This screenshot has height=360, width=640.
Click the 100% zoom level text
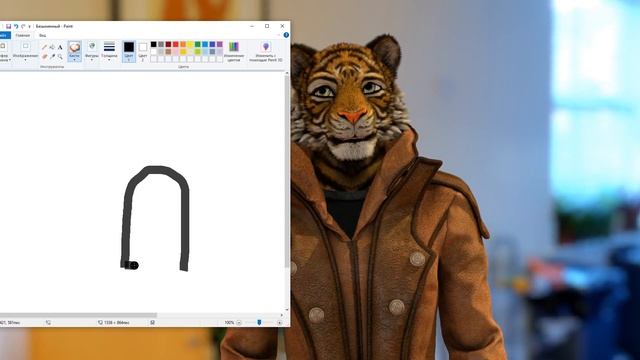(229, 322)
